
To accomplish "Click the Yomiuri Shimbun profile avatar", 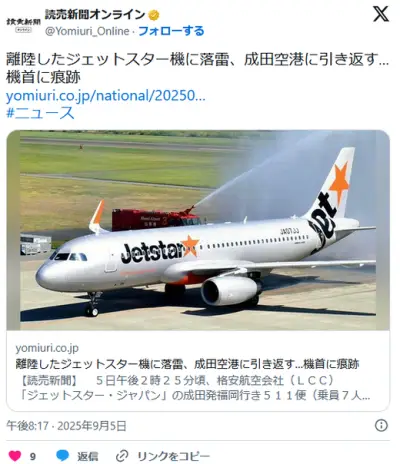I will point(23,24).
